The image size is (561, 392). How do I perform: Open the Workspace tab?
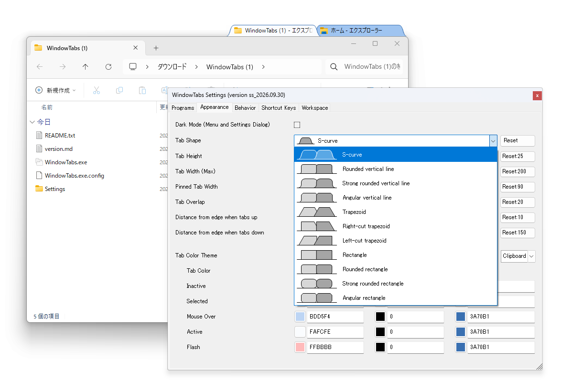pyautogui.click(x=315, y=107)
